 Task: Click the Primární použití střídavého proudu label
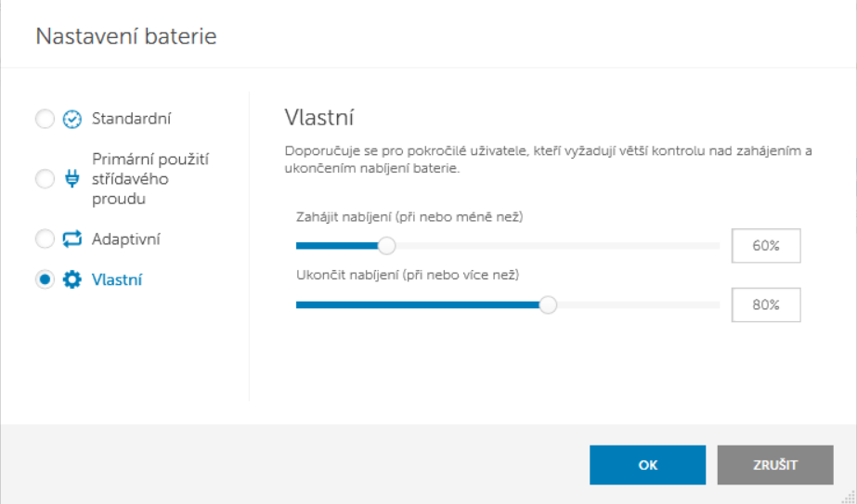coord(150,179)
